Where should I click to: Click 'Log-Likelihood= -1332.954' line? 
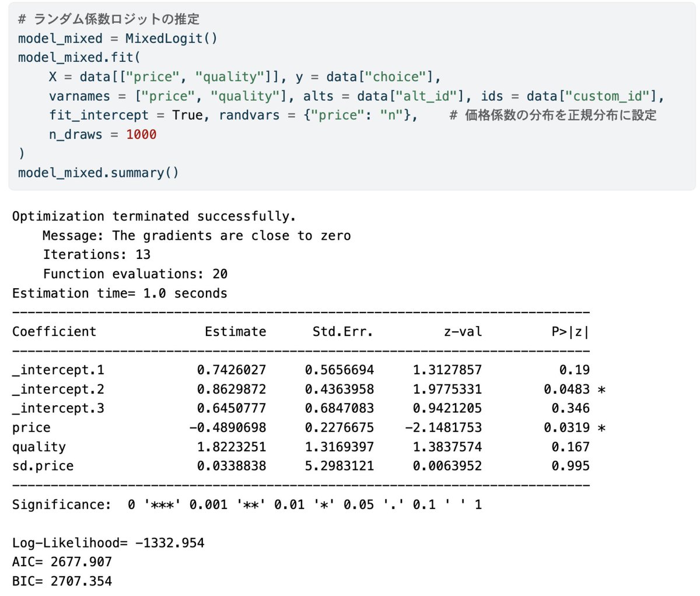(108, 544)
